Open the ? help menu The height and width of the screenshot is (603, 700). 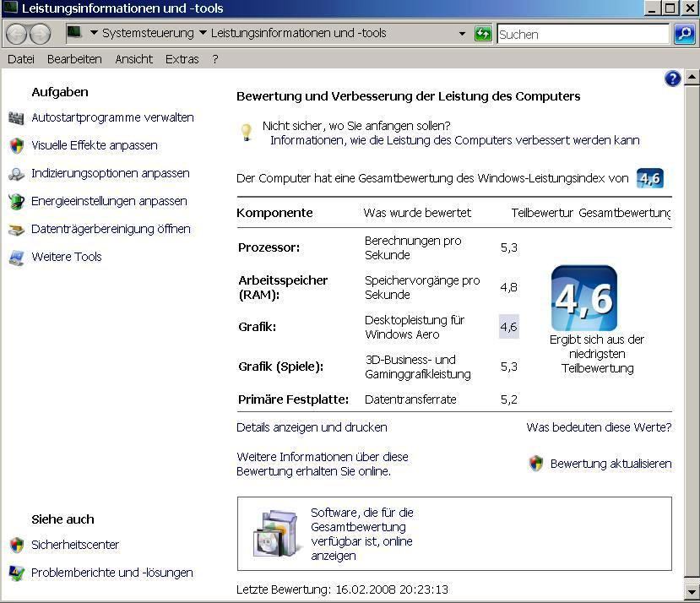(215, 59)
